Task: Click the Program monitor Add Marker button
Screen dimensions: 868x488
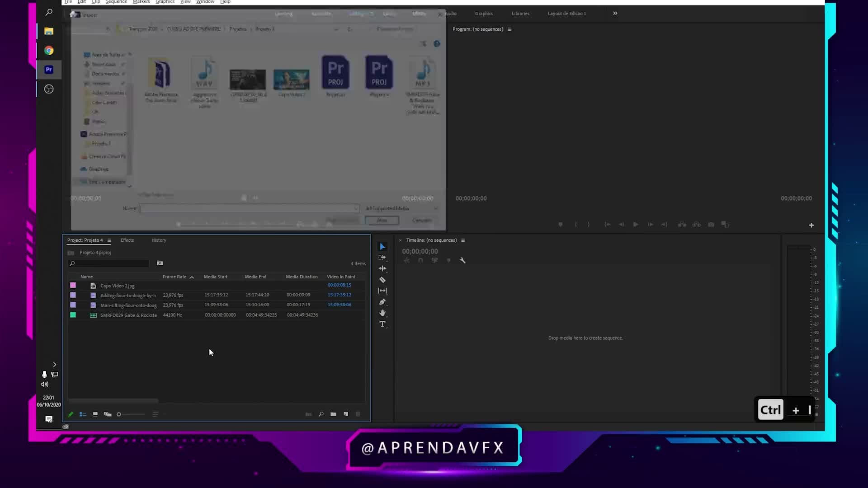Action: [561, 225]
